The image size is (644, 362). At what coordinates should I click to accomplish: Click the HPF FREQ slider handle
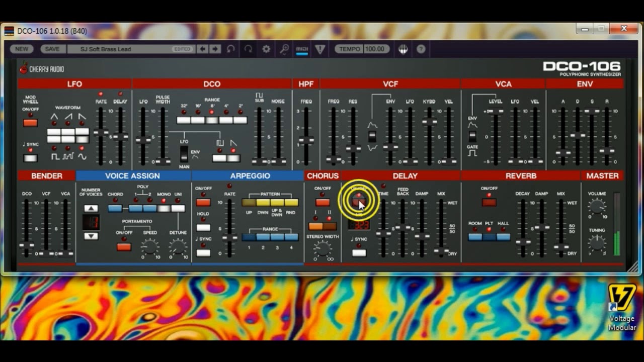point(306,141)
